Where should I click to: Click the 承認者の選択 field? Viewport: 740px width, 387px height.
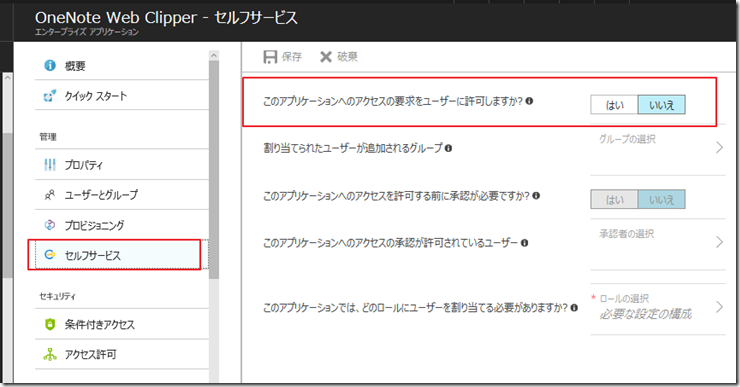coord(658,244)
